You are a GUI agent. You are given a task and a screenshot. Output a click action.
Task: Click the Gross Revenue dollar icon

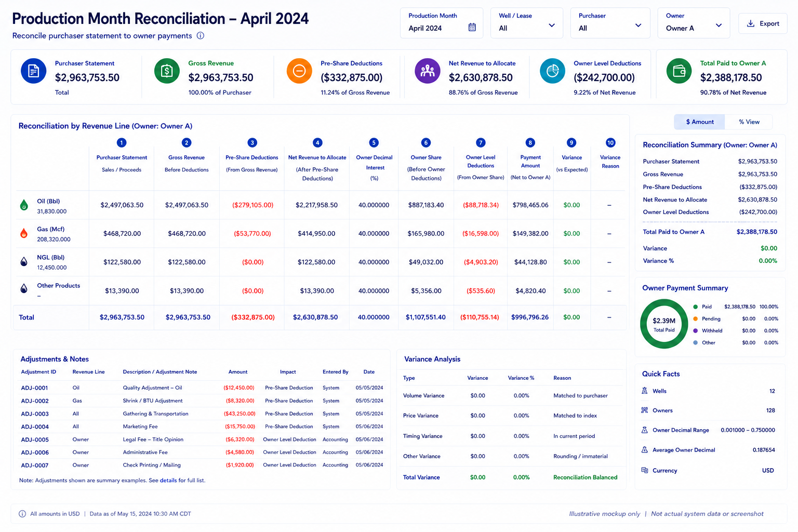(167, 71)
